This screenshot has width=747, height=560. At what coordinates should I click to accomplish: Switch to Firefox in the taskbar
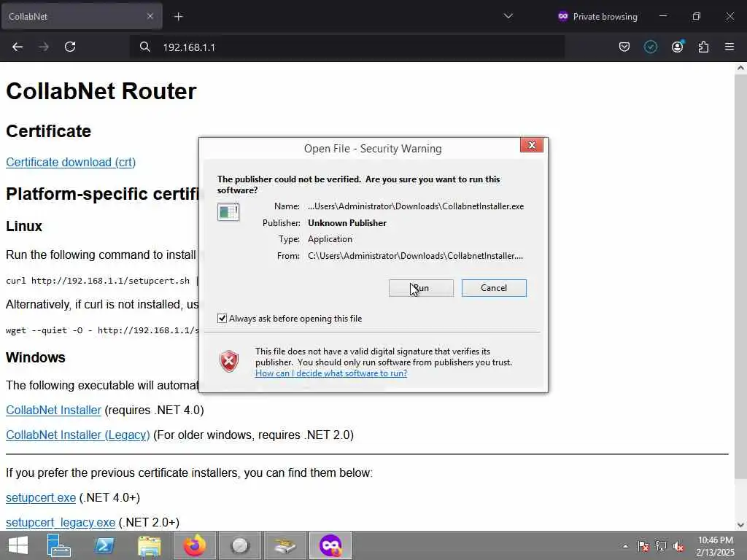195,545
